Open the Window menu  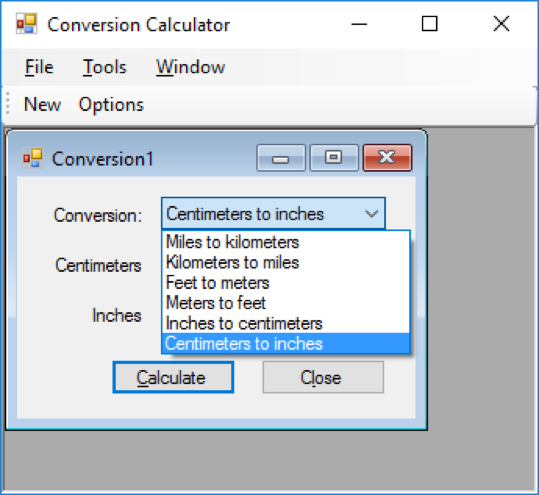[x=190, y=67]
